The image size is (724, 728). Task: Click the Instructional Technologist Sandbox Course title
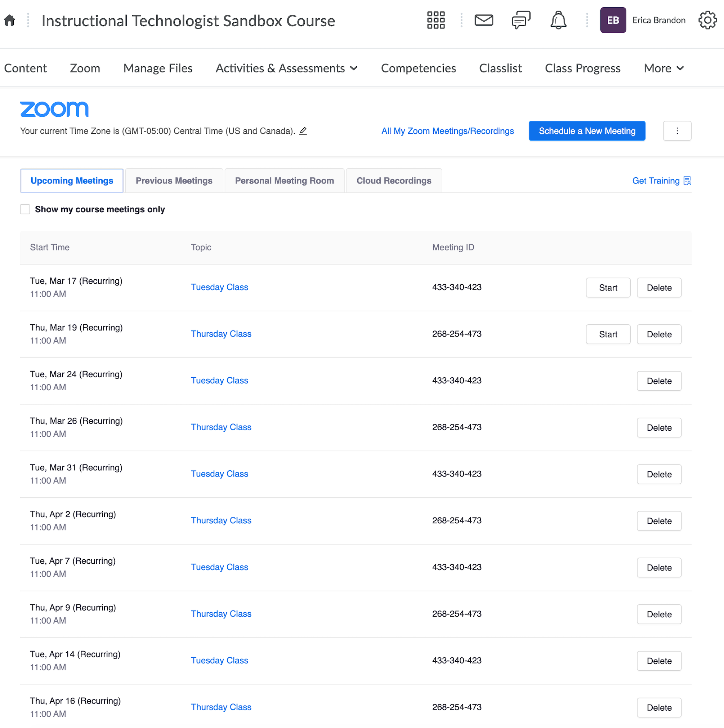pos(188,21)
